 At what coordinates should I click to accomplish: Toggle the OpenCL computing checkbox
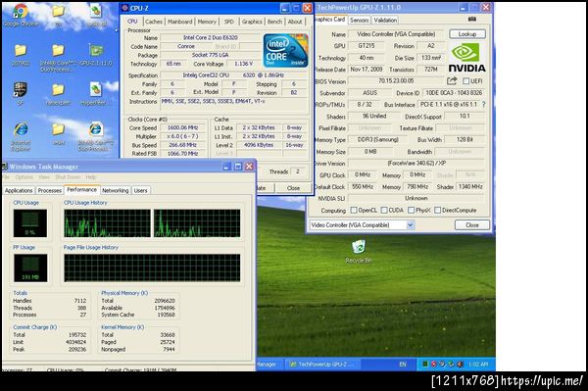click(x=354, y=210)
